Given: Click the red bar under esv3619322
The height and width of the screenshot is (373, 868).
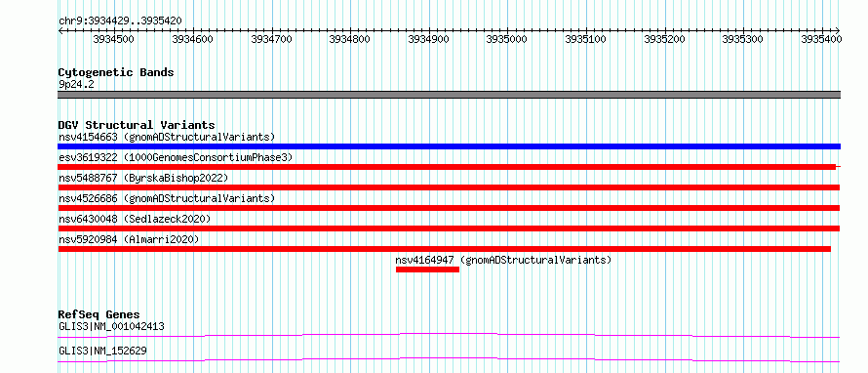Looking at the screenshot, I should click(x=447, y=167).
